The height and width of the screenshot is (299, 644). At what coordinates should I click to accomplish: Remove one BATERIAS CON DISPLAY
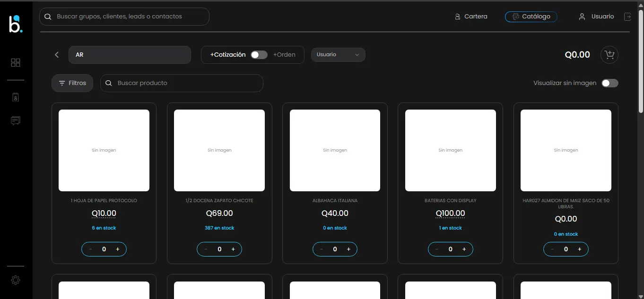coord(437,249)
